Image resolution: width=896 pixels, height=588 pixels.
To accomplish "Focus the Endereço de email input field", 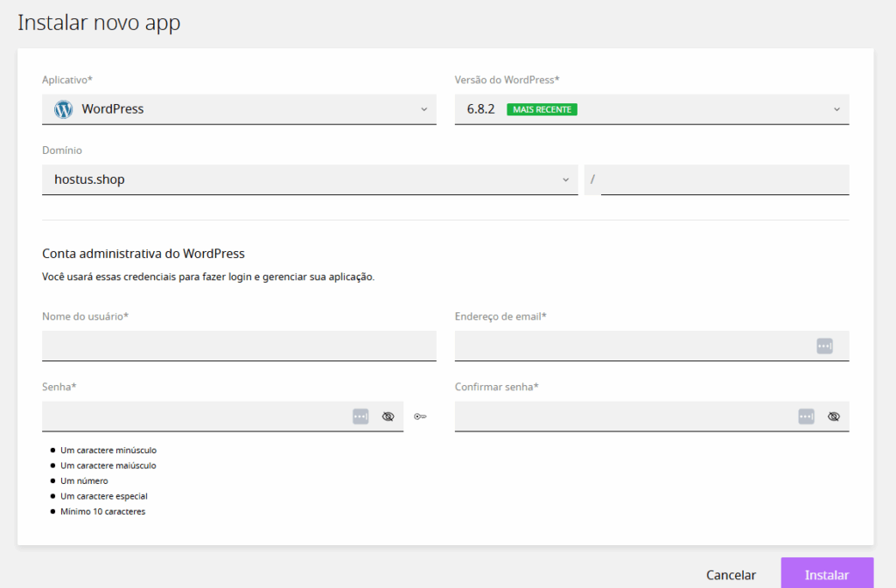I will pos(652,346).
